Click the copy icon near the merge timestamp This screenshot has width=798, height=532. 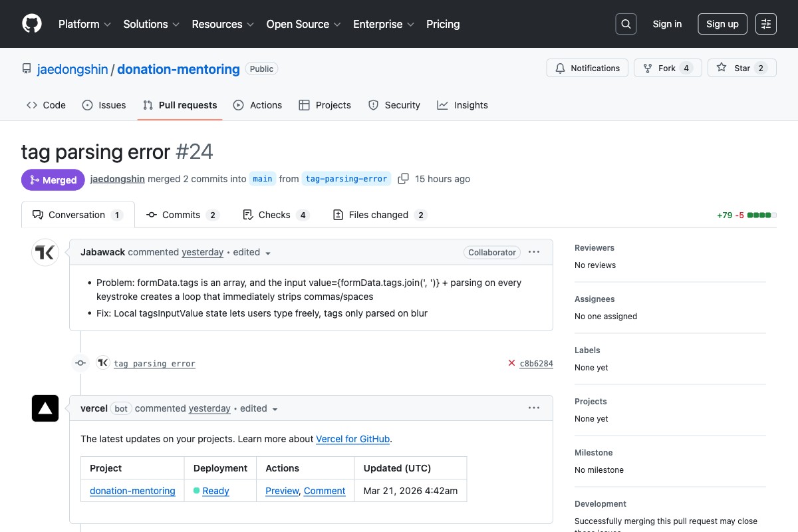click(403, 178)
